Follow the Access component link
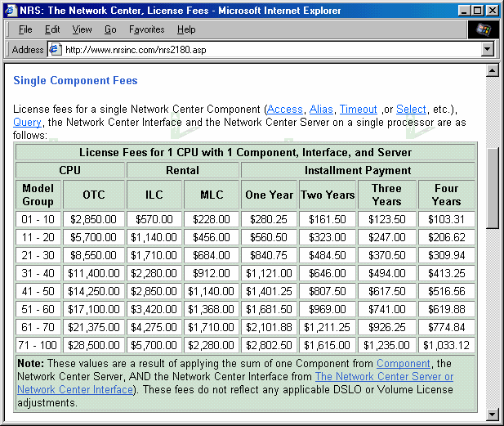This screenshot has width=504, height=426. [x=285, y=110]
